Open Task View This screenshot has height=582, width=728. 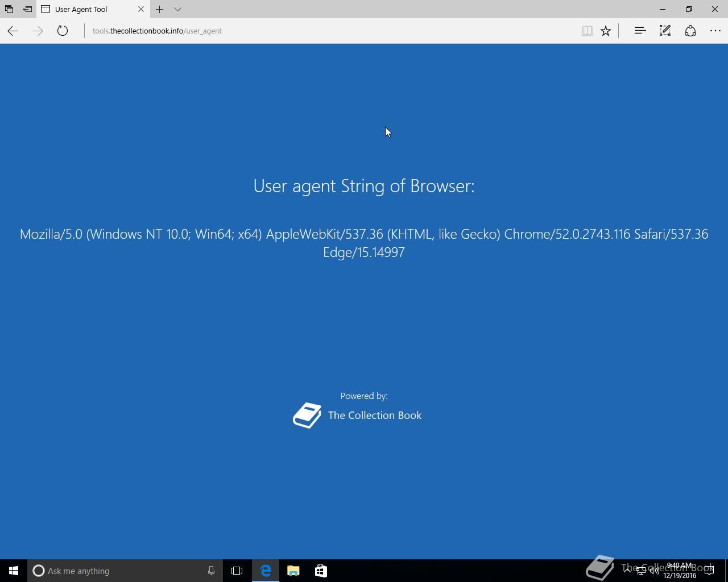click(237, 571)
